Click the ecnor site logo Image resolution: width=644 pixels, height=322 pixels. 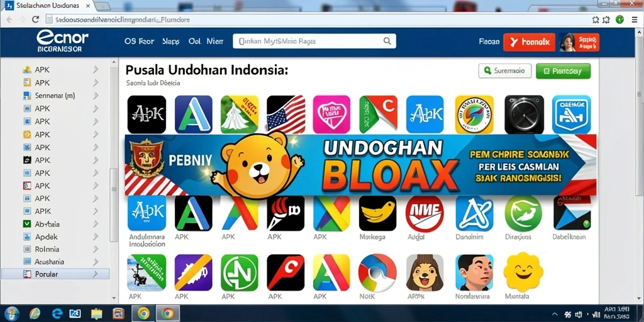62,42
